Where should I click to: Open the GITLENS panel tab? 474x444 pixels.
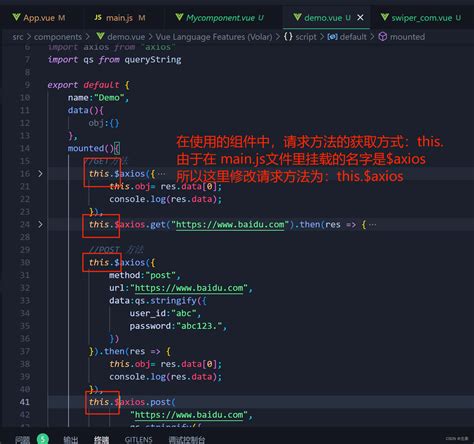point(138,440)
